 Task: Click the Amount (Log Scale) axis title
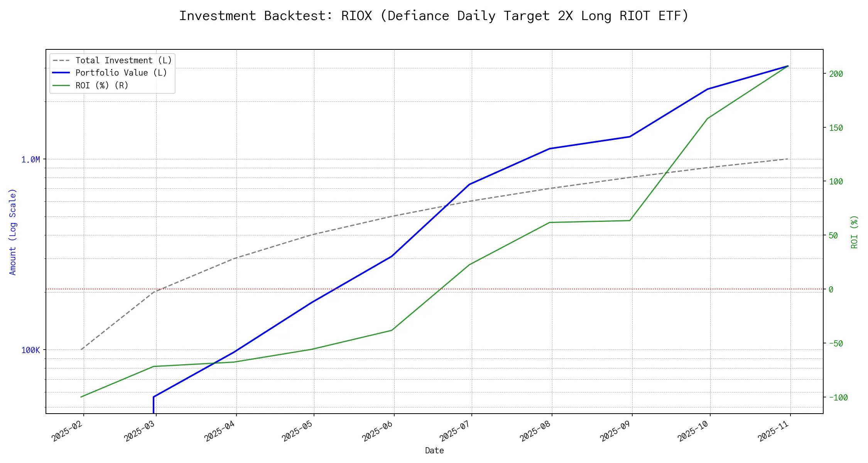tap(13, 231)
